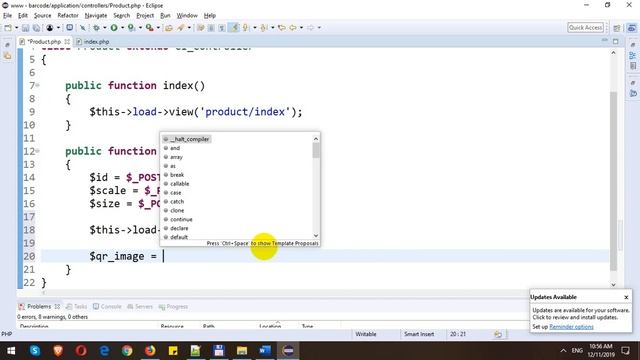Screen dimensions: 640x360
Task: Open the New dropdown arrow
Action: (x=16, y=28)
